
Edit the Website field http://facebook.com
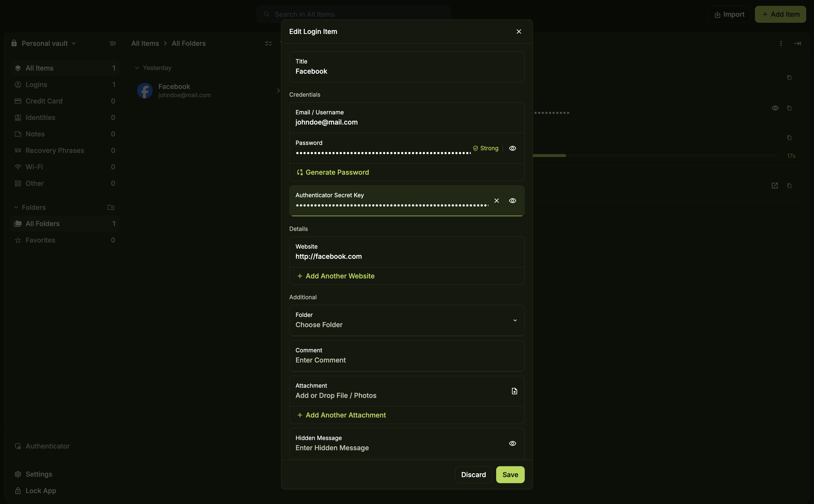[407, 252]
